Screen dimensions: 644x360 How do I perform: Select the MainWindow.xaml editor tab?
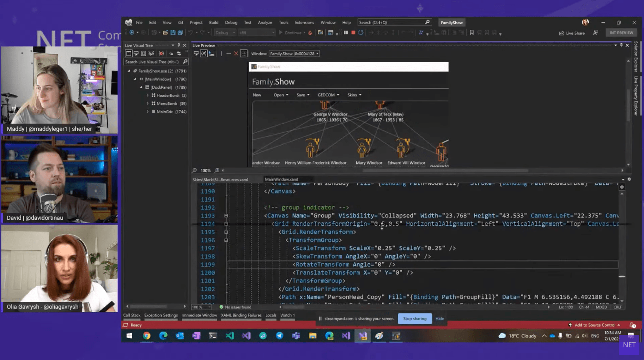point(282,179)
